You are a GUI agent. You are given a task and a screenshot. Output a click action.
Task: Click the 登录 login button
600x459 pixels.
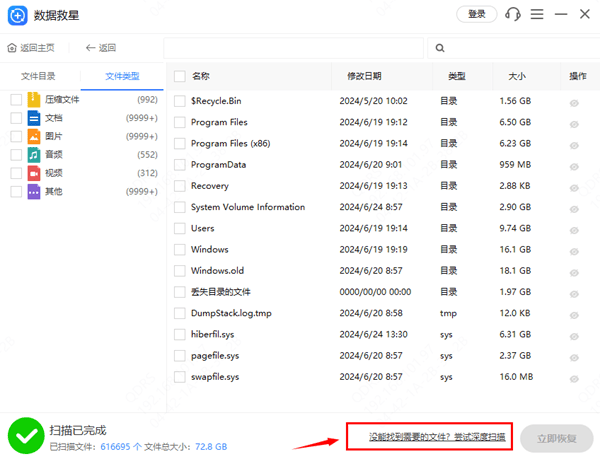pyautogui.click(x=476, y=14)
